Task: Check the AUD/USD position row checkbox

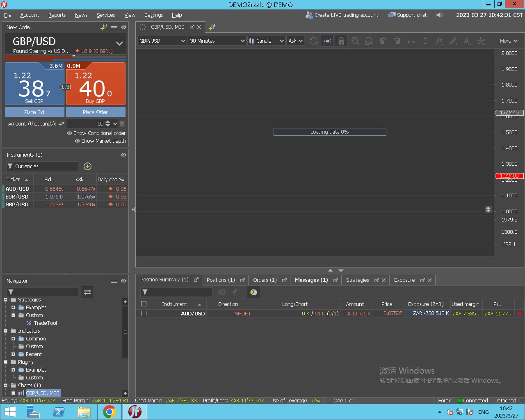Action: point(144,313)
